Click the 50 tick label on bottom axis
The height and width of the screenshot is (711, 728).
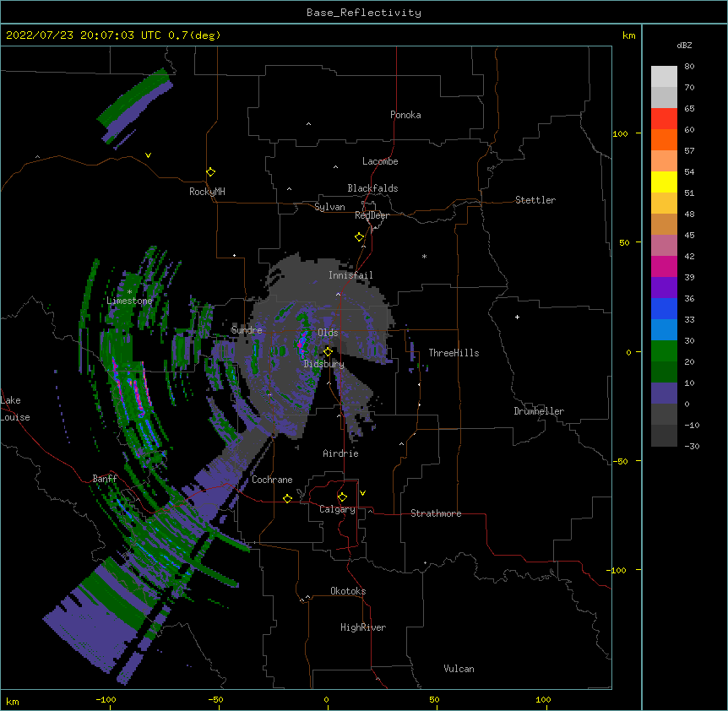click(x=434, y=699)
